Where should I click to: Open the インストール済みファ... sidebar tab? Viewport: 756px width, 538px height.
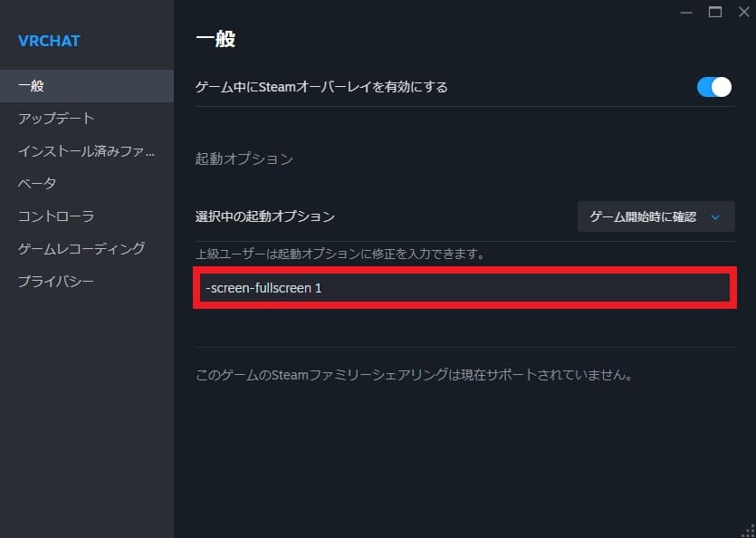click(87, 151)
